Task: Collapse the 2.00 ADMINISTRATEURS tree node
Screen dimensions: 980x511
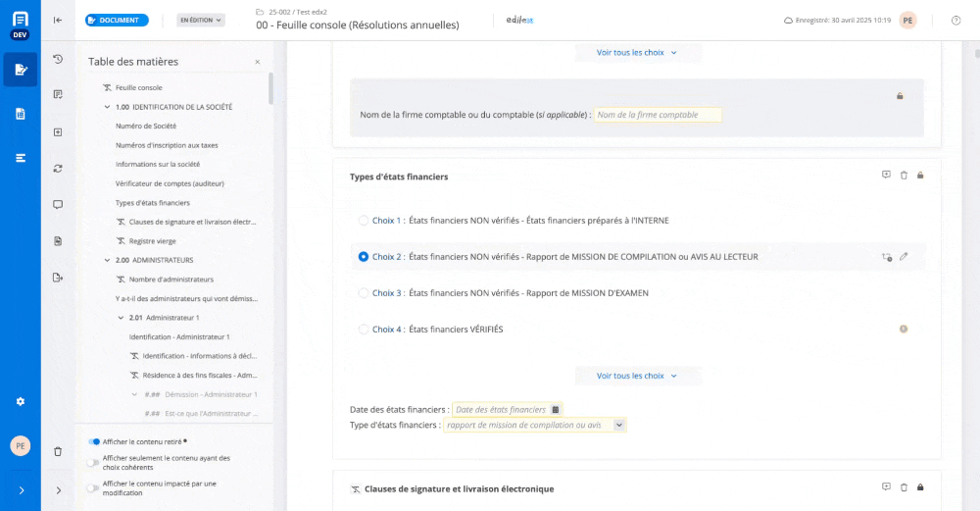Action: pos(107,260)
